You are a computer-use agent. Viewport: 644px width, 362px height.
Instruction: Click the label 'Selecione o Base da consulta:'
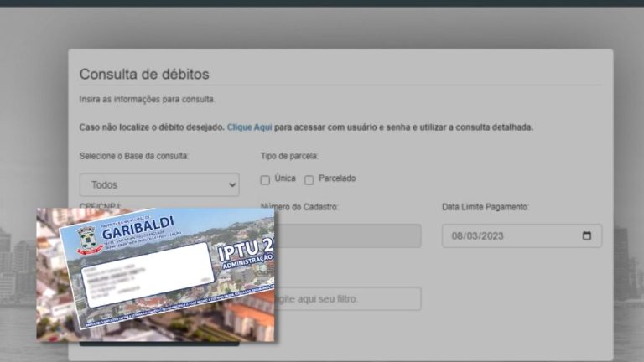point(134,156)
